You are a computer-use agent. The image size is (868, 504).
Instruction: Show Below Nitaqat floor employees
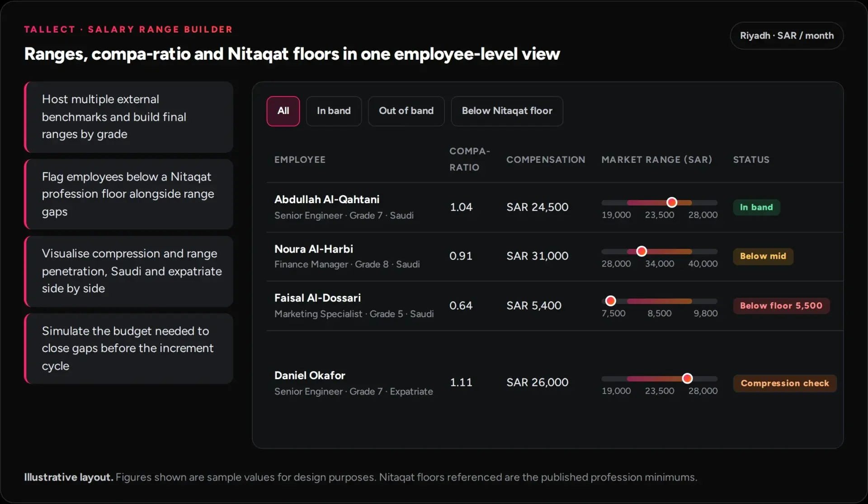coord(507,111)
